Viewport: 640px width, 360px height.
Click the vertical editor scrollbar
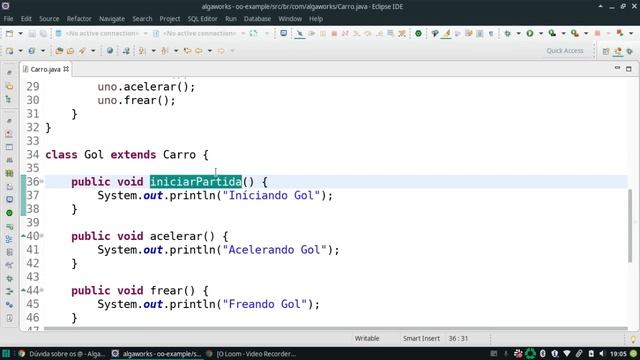point(630,226)
